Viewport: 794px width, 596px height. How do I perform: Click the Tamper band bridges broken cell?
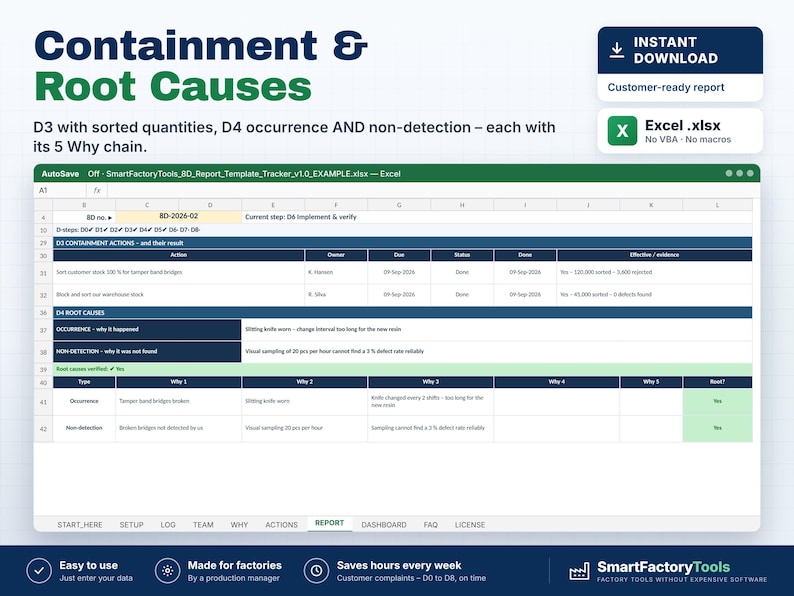pyautogui.click(x=179, y=401)
